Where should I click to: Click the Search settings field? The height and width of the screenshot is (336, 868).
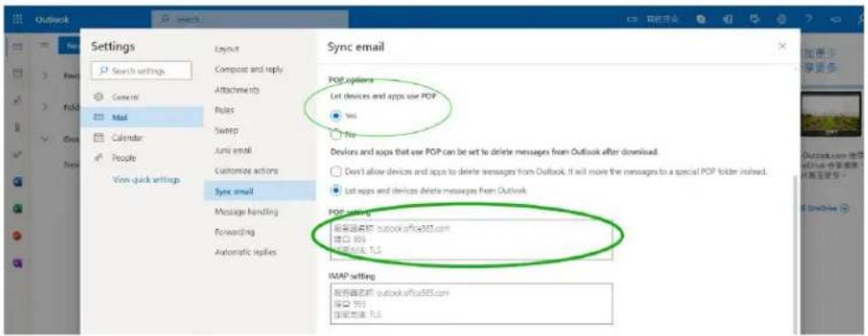point(142,71)
